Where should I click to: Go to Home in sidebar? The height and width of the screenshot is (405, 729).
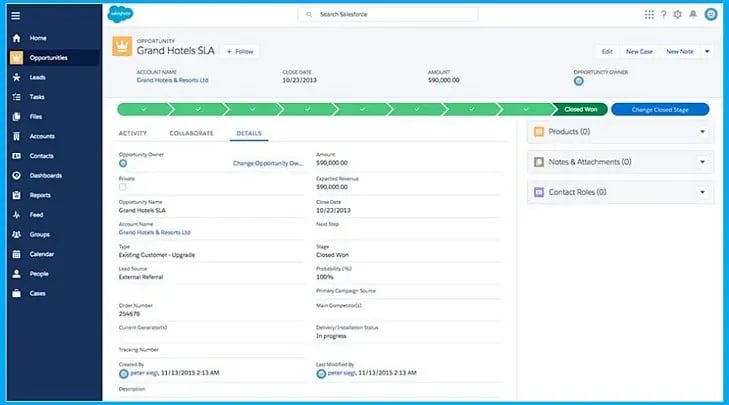click(x=38, y=38)
